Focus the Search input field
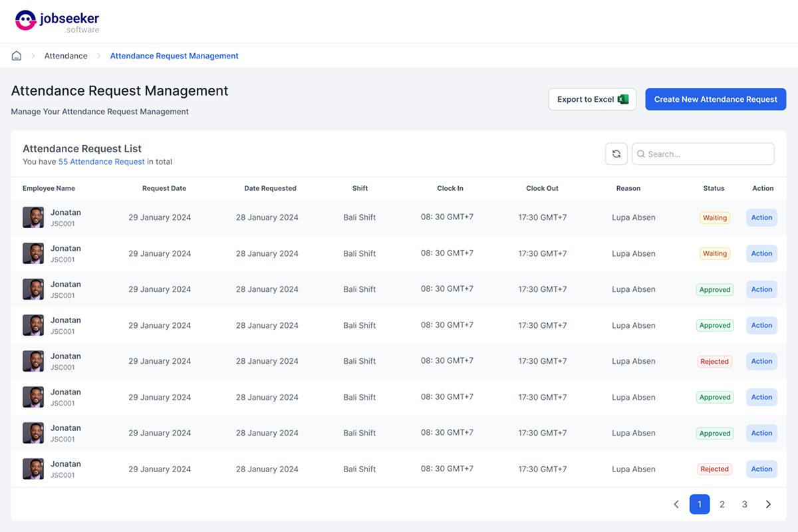798x532 pixels. click(703, 154)
